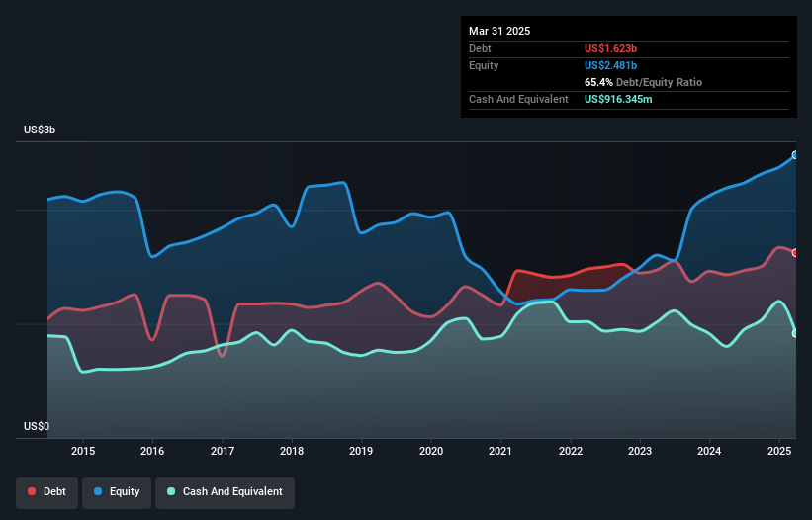Viewport: 812px width, 520px height.
Task: Toggle the Cash And Equivalent legend button
Action: pyautogui.click(x=225, y=492)
